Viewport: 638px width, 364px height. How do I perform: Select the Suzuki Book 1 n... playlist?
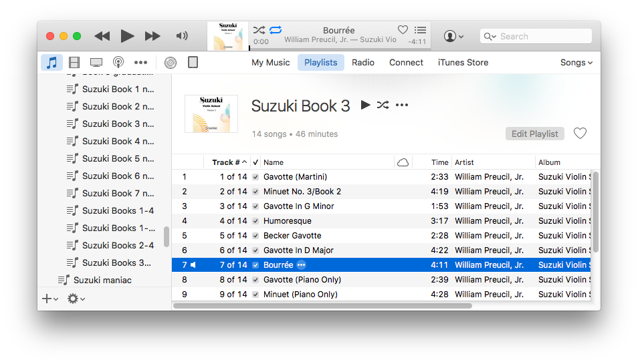coord(110,89)
